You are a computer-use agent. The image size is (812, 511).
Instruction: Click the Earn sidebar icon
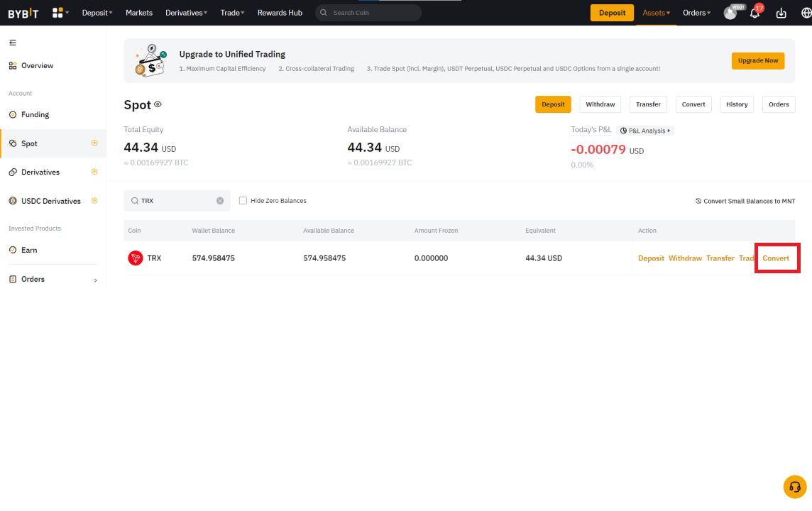pyautogui.click(x=13, y=250)
